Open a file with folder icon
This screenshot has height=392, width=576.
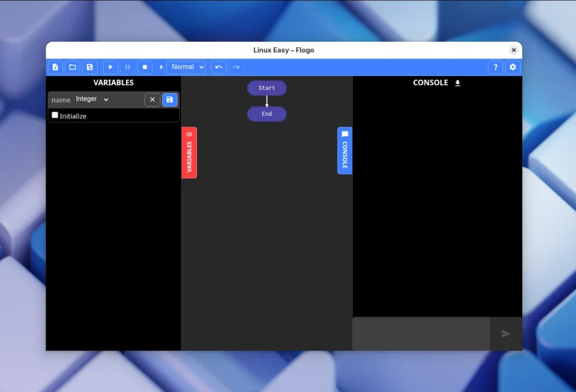tap(72, 67)
